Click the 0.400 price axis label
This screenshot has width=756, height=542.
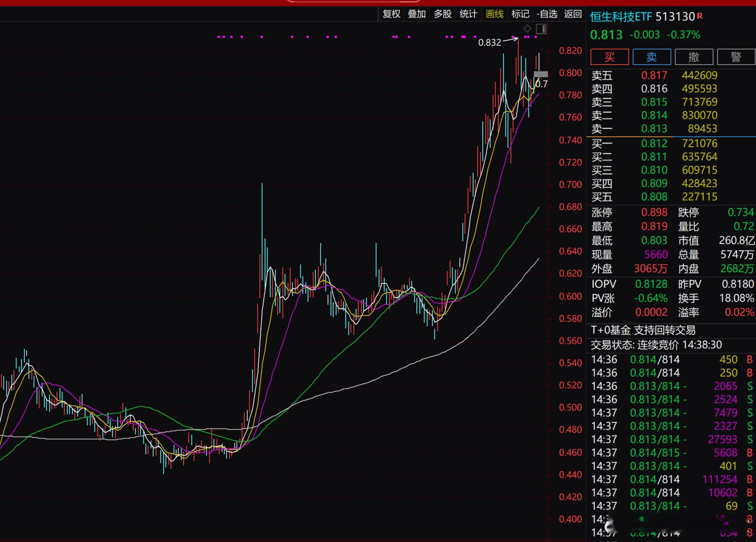pyautogui.click(x=570, y=519)
